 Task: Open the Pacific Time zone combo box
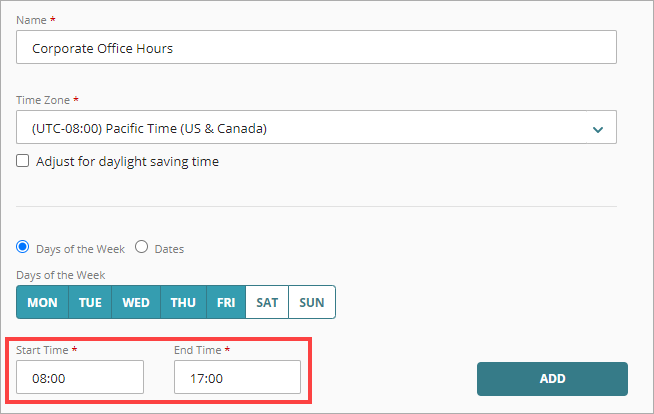(x=300, y=128)
